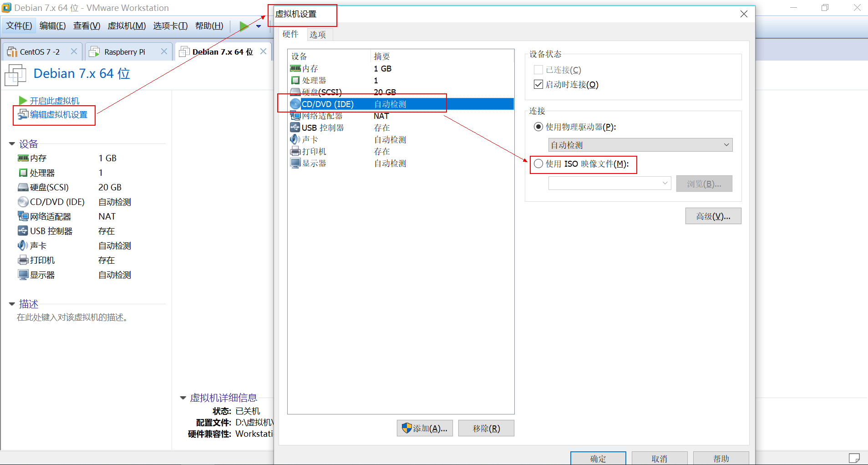Screen dimensions: 868x465
Task: Click the 编辑虚拟机设置 link
Action: click(59, 115)
